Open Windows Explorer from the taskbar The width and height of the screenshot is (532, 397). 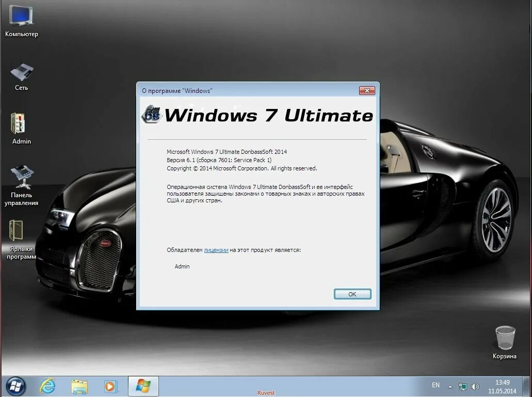coord(79,387)
